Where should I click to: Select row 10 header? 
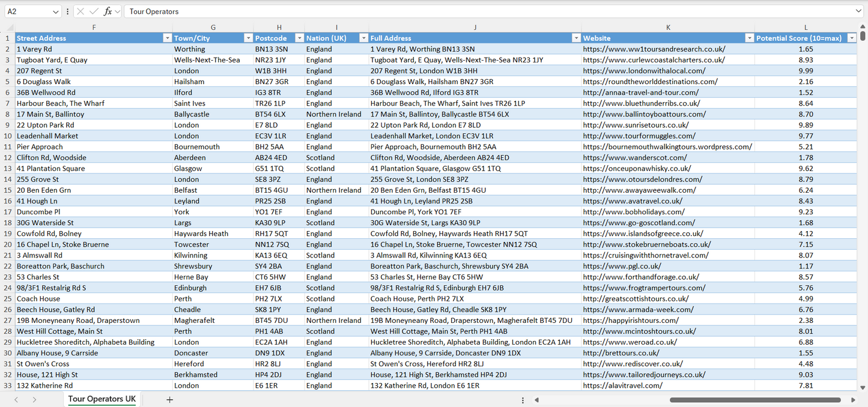[7, 136]
